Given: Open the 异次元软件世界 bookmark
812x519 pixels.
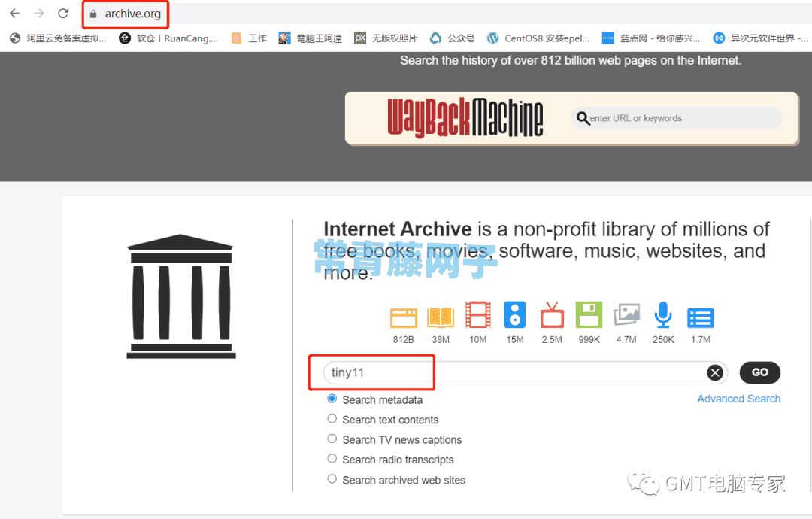Looking at the screenshot, I should click(x=760, y=38).
